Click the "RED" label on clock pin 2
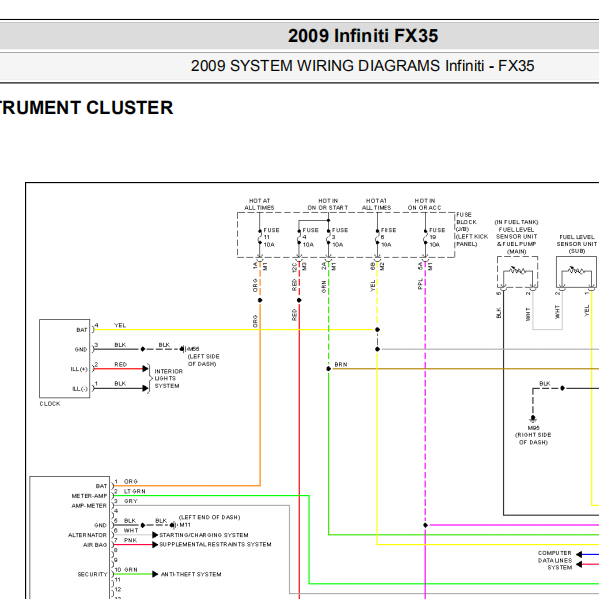This screenshot has height=599, width=599. tap(120, 364)
